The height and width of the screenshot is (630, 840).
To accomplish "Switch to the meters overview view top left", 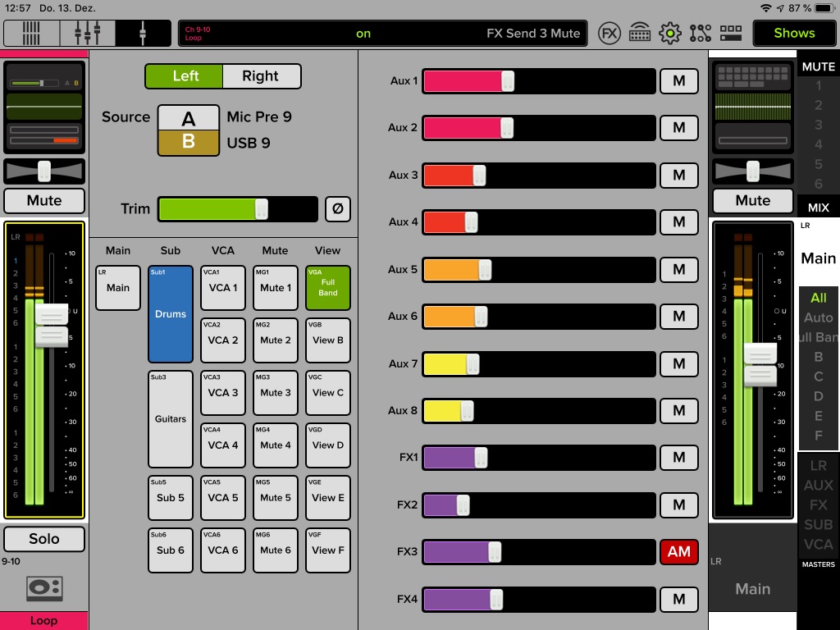I will tap(30, 33).
